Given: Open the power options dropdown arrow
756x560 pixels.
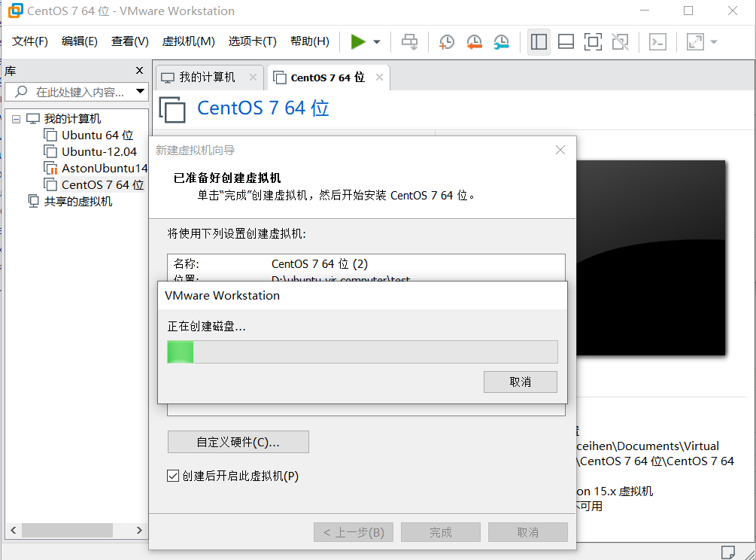Looking at the screenshot, I should (377, 42).
